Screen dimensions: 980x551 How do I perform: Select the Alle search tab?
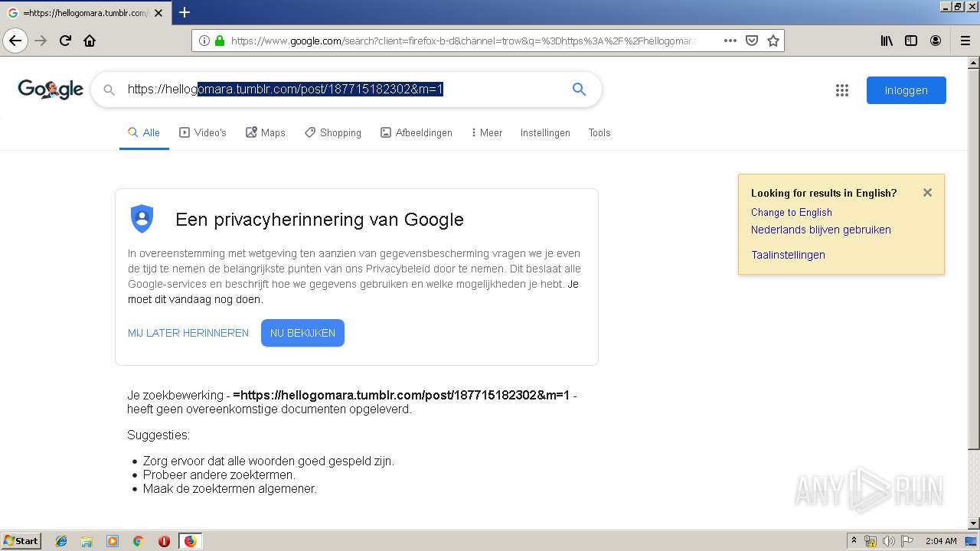[x=144, y=132]
